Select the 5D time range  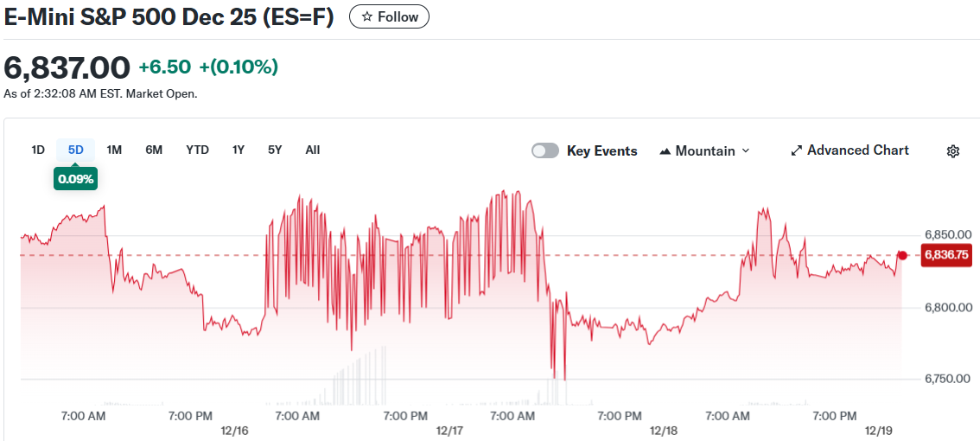coord(76,150)
